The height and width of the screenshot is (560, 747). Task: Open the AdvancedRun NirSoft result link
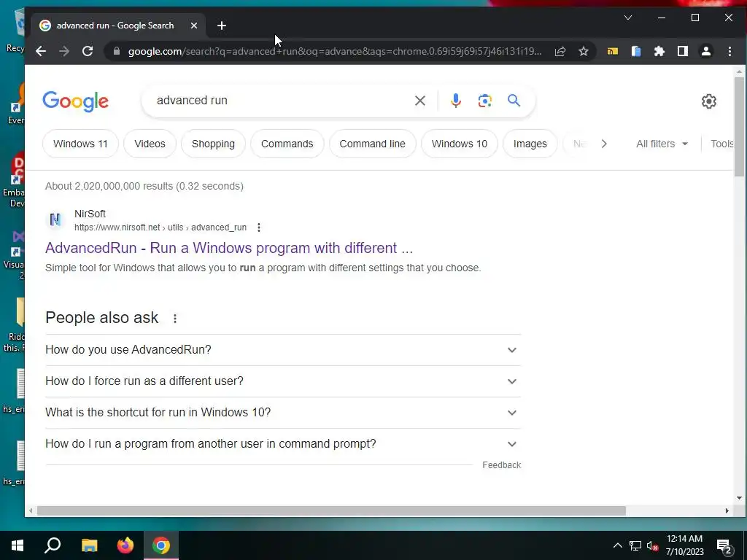pos(228,248)
